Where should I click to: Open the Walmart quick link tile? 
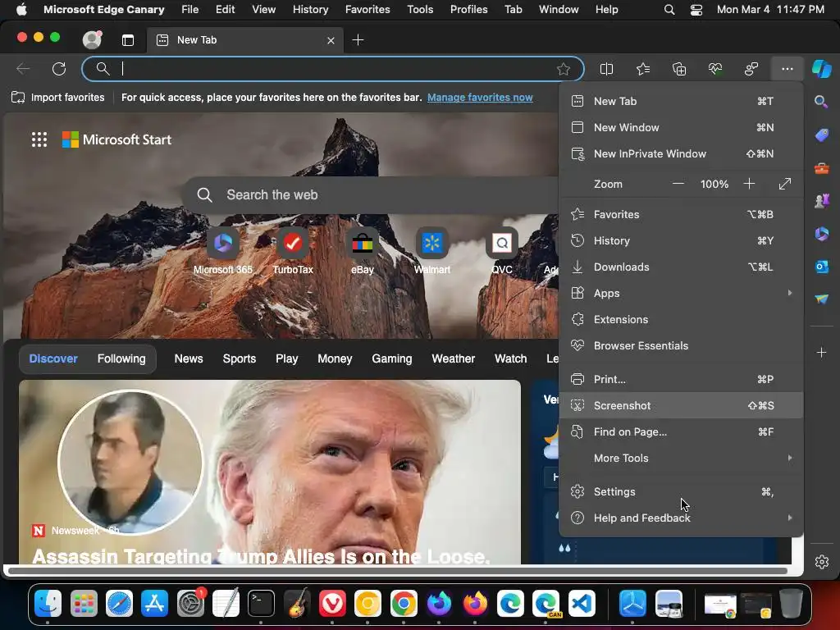[x=431, y=251]
